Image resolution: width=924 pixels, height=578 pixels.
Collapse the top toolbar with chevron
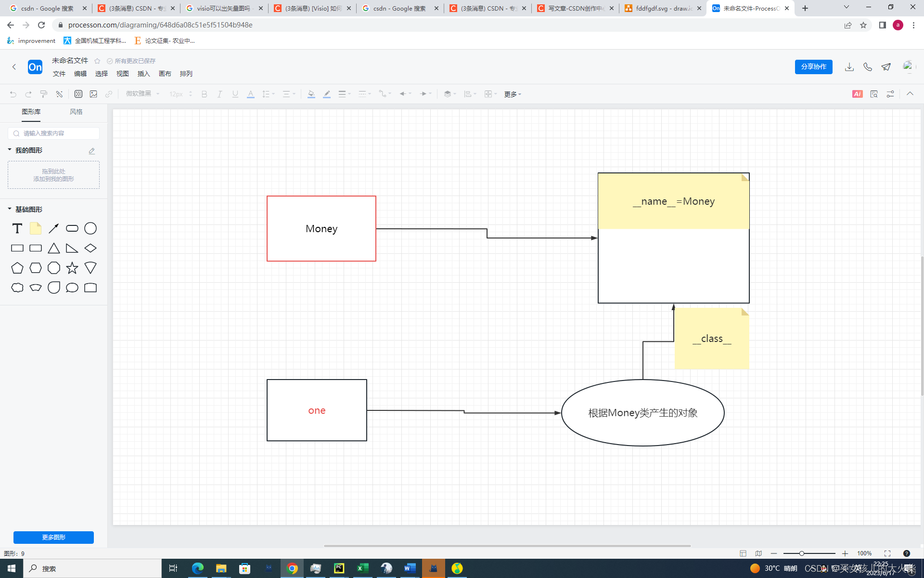(x=910, y=94)
